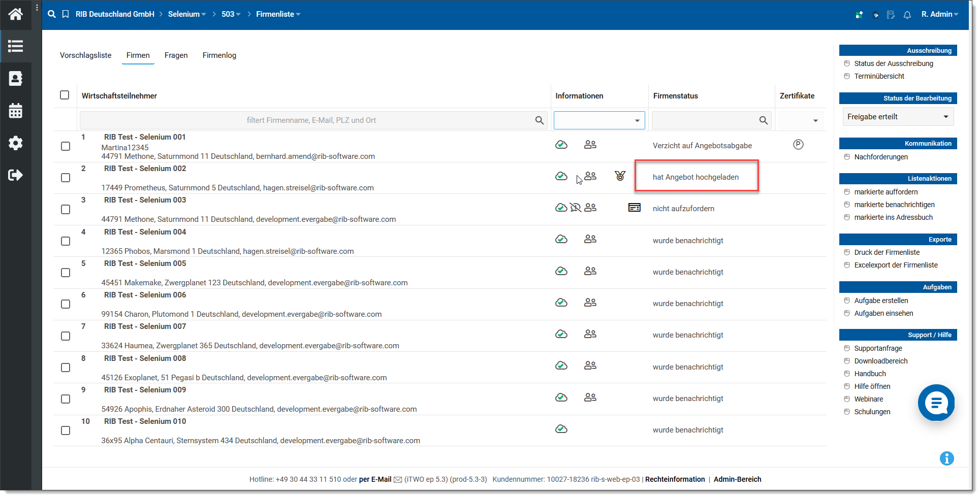
Task: Check the box for RIB Test - Selenium 003
Action: tap(66, 209)
